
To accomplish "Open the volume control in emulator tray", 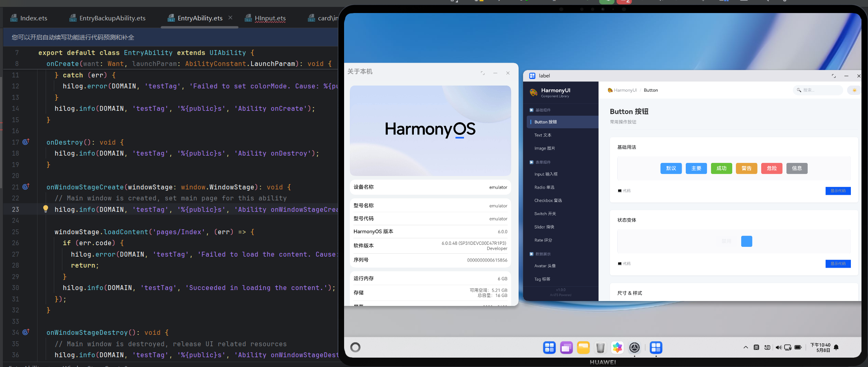I will (778, 347).
